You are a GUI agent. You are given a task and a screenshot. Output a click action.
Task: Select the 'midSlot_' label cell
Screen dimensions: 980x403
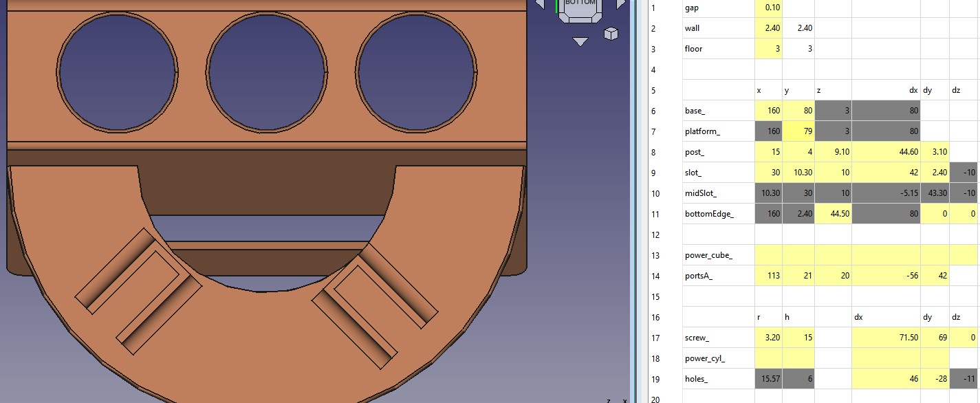(x=719, y=193)
